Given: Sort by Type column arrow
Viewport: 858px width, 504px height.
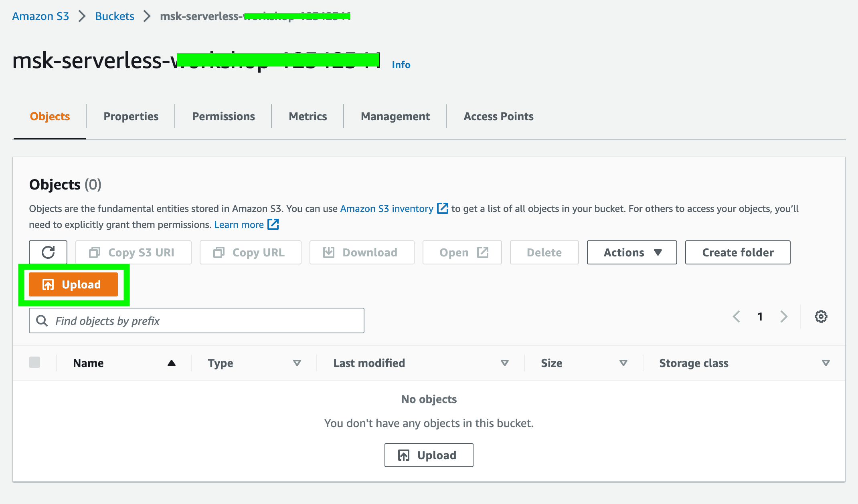Looking at the screenshot, I should 297,363.
